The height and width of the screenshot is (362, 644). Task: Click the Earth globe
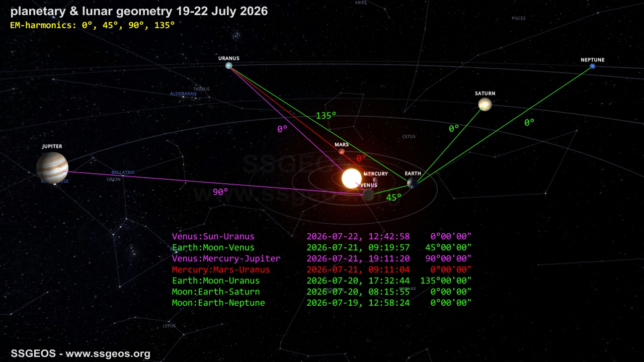(413, 183)
